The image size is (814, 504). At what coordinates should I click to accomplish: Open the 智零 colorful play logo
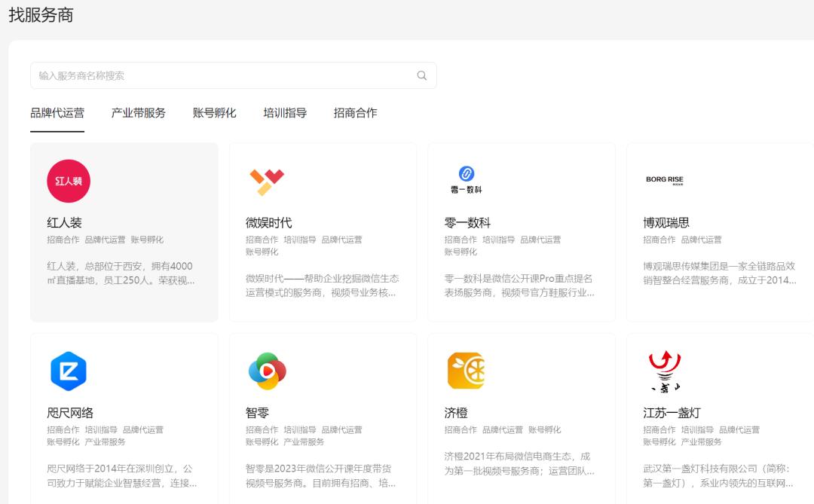point(268,371)
